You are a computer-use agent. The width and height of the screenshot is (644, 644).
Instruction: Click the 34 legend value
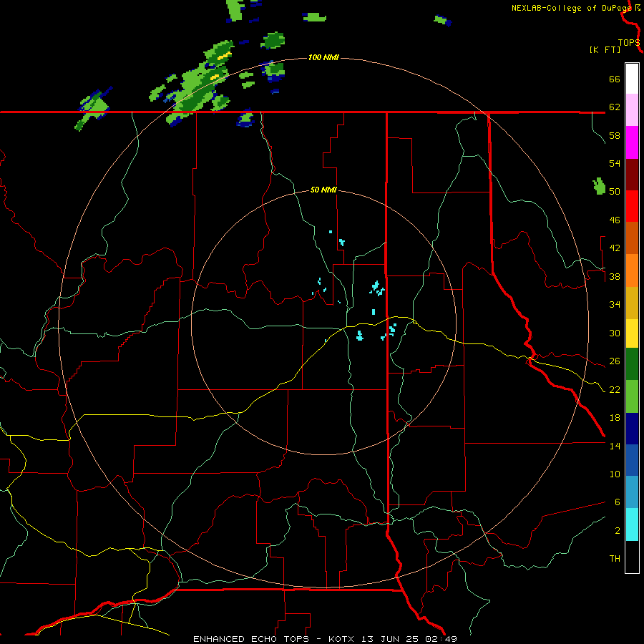point(615,305)
